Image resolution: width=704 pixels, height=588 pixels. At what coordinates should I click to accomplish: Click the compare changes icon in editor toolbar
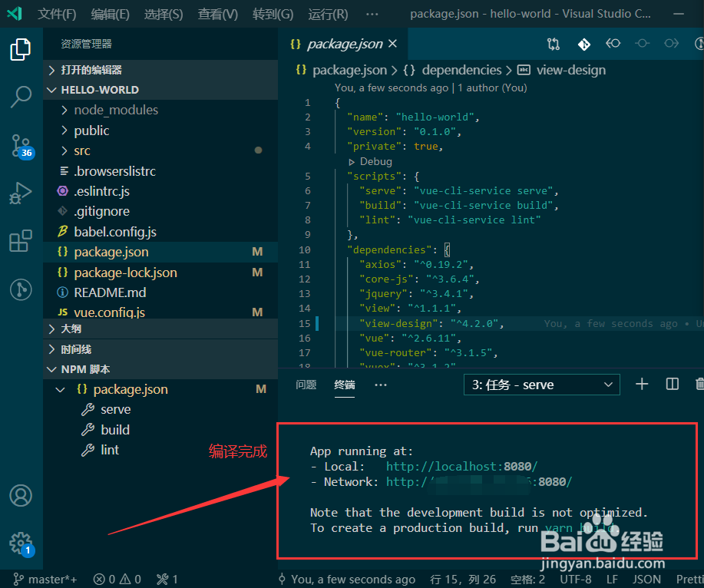tap(553, 44)
